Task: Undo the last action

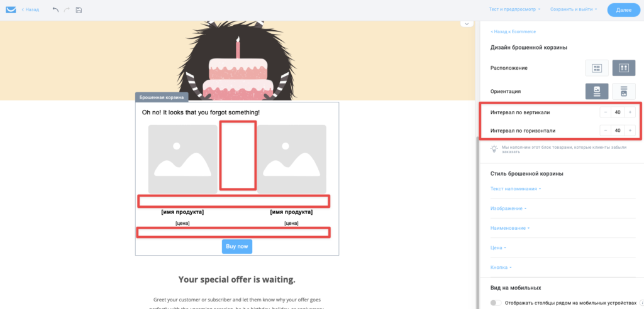Action: (x=56, y=9)
